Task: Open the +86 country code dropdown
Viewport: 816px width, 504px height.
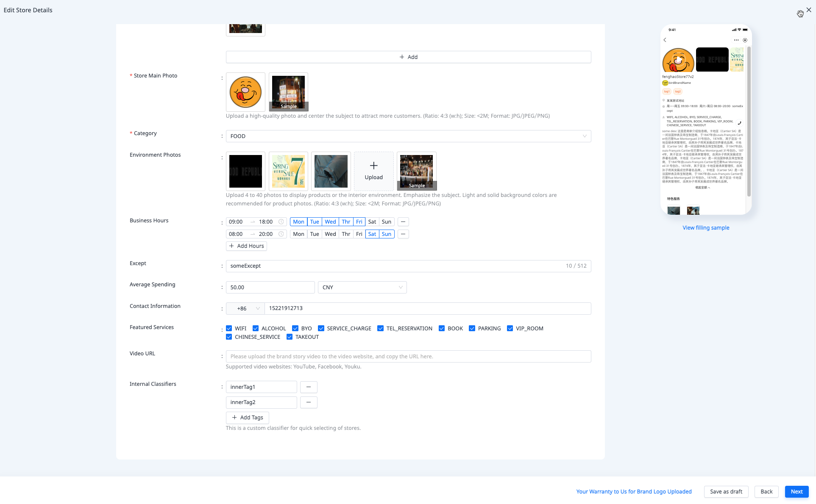Action: pyautogui.click(x=245, y=309)
